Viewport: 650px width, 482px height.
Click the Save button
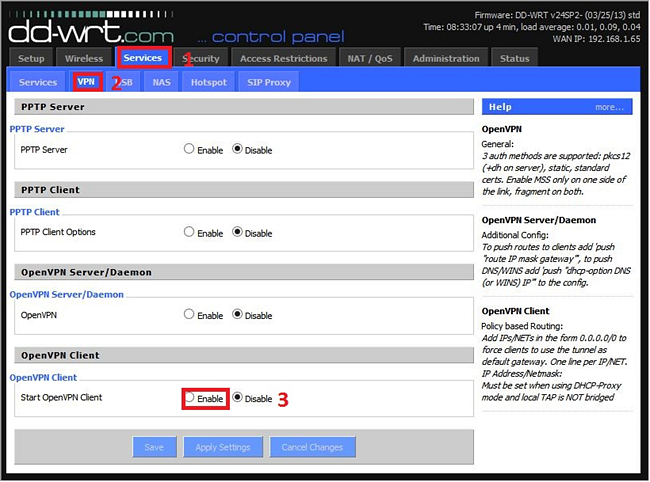point(154,447)
